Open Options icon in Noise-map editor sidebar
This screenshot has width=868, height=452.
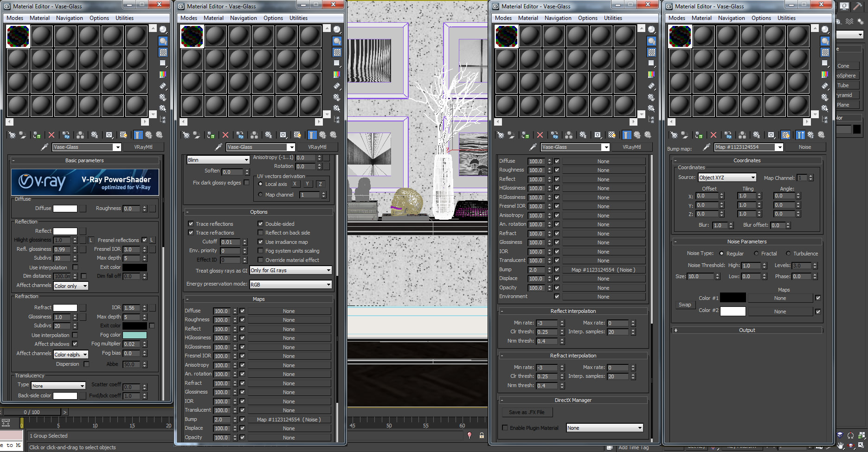point(825,97)
